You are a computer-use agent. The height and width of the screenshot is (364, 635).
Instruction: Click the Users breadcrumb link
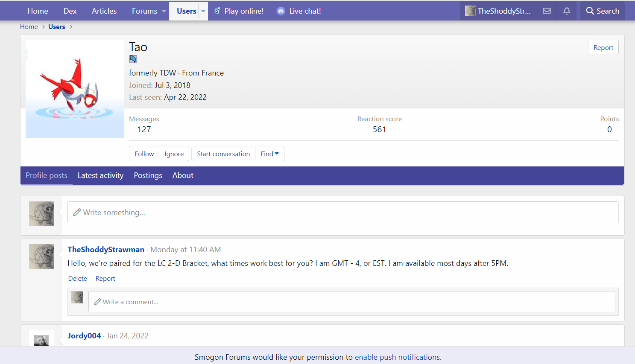[x=57, y=27]
